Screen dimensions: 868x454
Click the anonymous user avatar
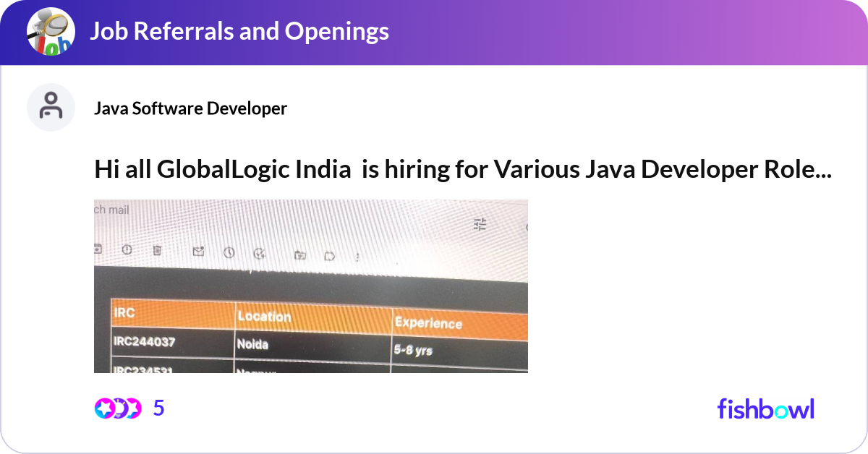click(51, 107)
